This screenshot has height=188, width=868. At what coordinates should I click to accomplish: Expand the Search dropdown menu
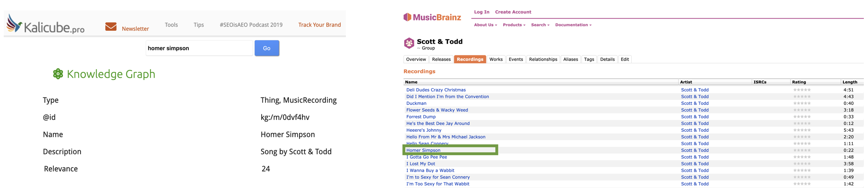pos(540,25)
